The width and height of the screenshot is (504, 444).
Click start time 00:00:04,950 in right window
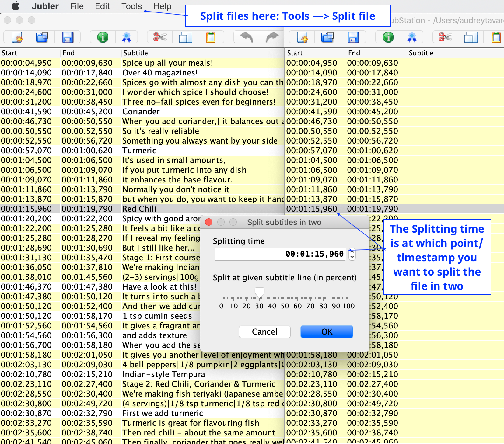[312, 63]
